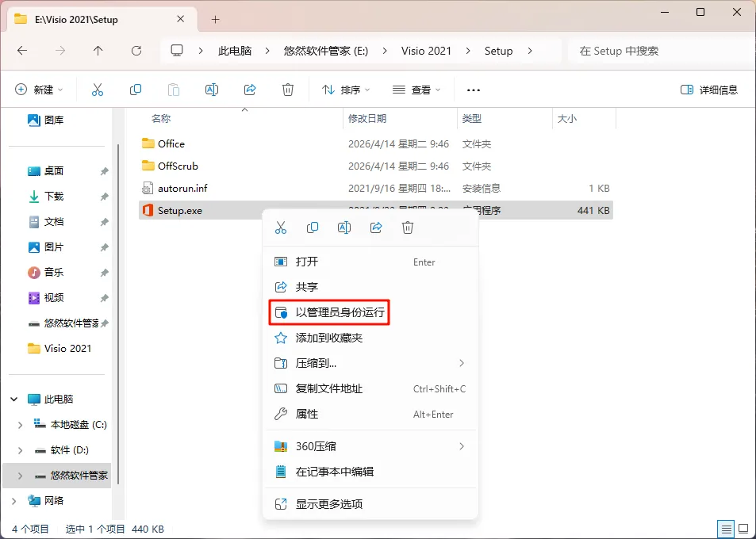The width and height of the screenshot is (756, 539).
Task: Click Copy icon in context menu
Action: click(x=313, y=227)
